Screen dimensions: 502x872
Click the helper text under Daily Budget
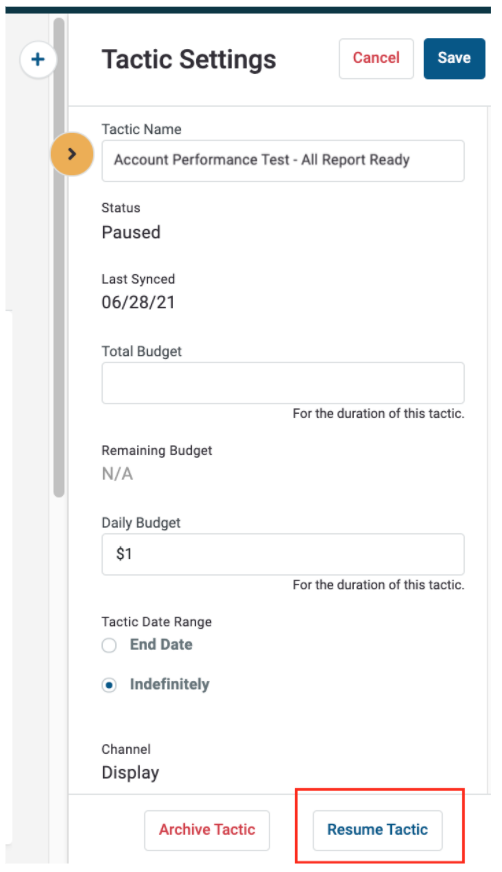click(x=379, y=585)
